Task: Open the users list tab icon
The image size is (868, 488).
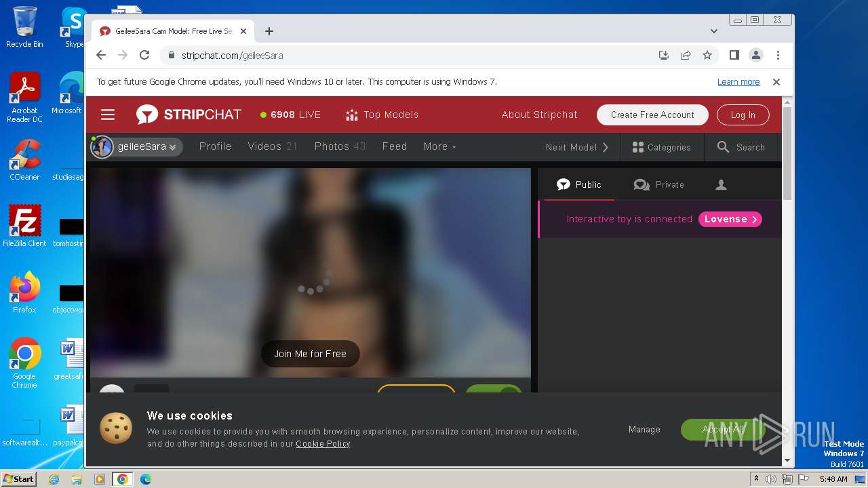Action: pyautogui.click(x=722, y=184)
